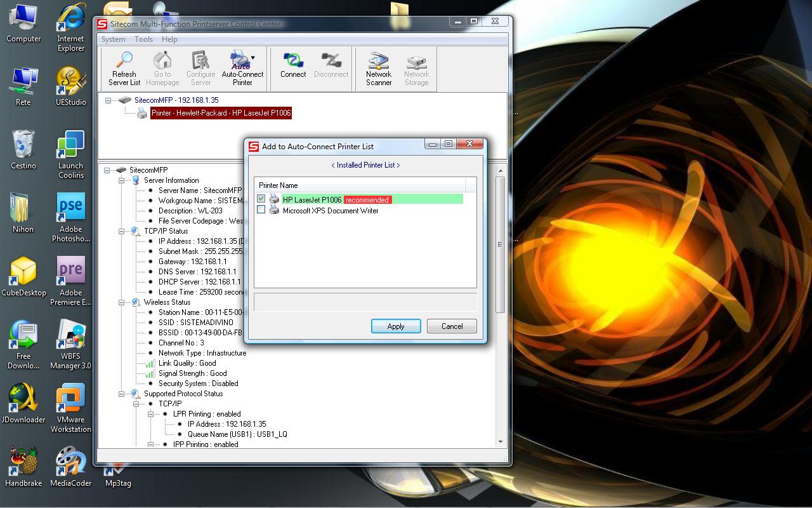812x508 pixels.
Task: Enable Microsoft XPS Document Writer checkbox
Action: pos(261,210)
